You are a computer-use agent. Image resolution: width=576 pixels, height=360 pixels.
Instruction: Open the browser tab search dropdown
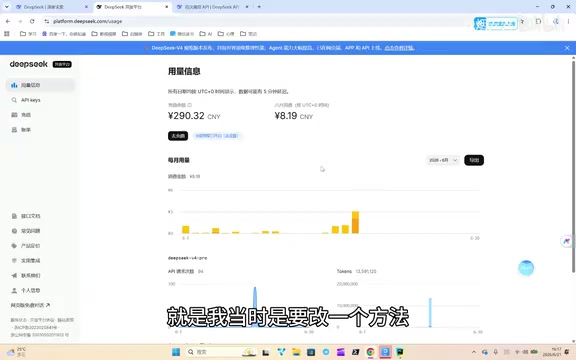pyautogui.click(x=7, y=7)
